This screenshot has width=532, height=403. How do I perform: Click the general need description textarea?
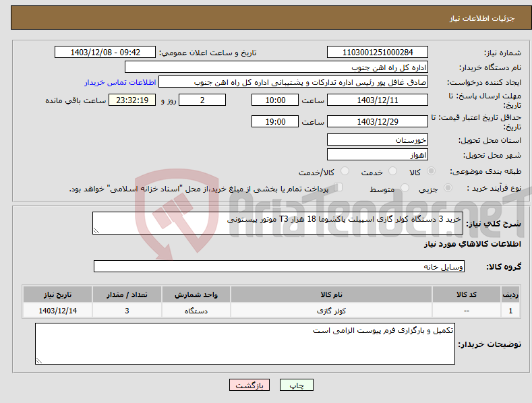pyautogui.click(x=278, y=223)
